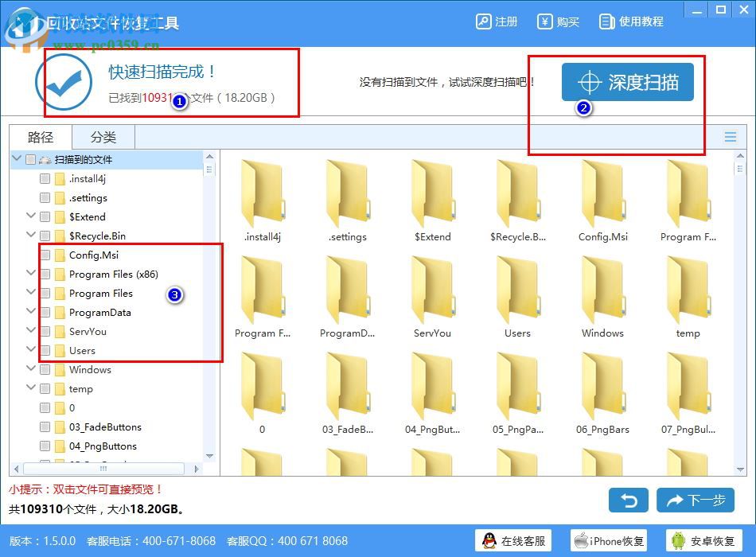
Task: Click the 深度扫描 deep scan button
Action: coord(628,81)
